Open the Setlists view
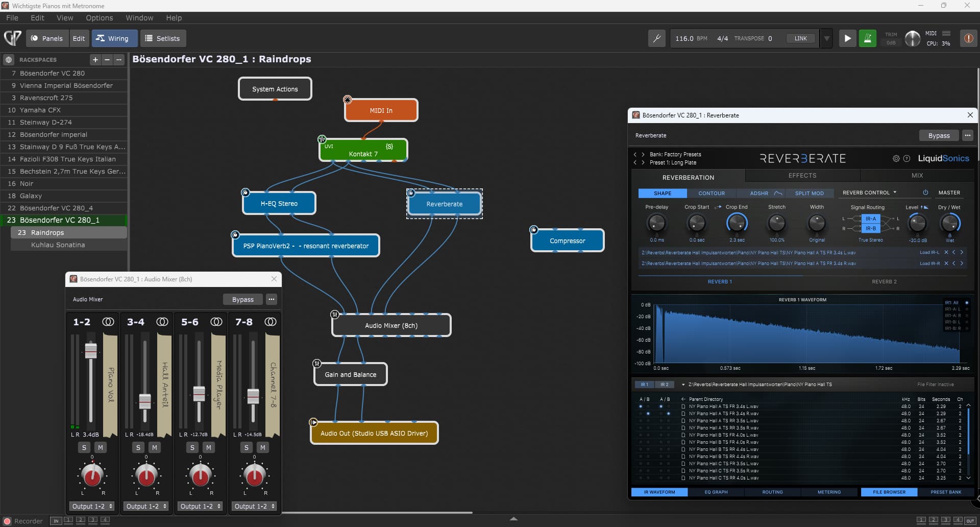The width and height of the screenshot is (980, 527). 162,38
